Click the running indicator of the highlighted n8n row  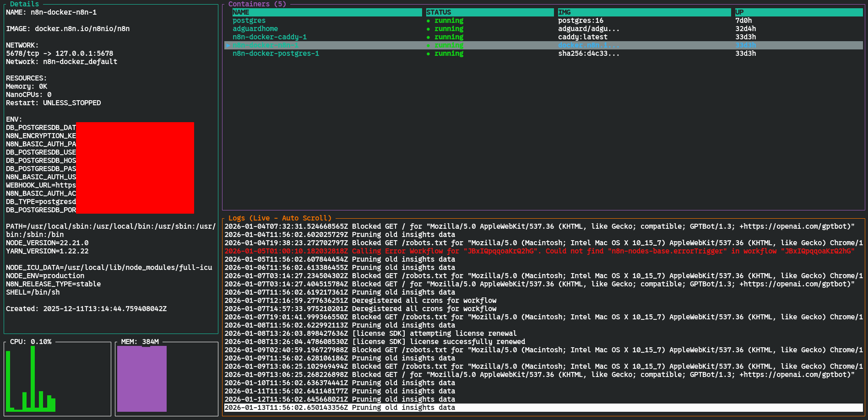point(428,45)
